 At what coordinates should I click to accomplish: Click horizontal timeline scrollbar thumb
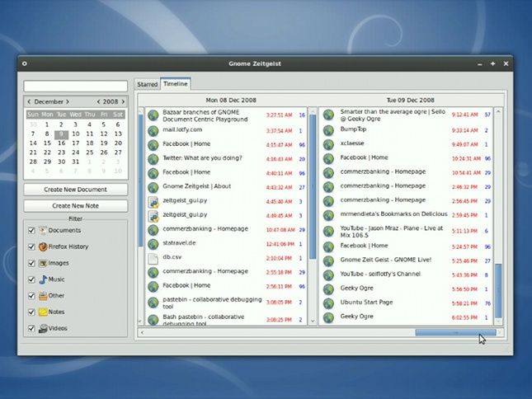[x=455, y=332]
